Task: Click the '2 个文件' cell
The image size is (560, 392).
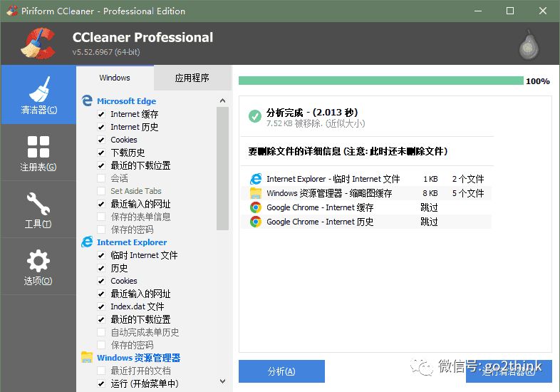Action: coord(468,179)
